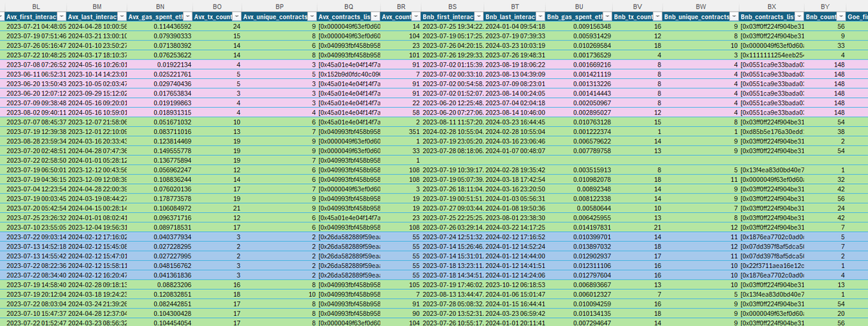Click the cell with date 2024-03-23 10:03:19
This screenshot has width=868, height=326.
coord(516,44)
